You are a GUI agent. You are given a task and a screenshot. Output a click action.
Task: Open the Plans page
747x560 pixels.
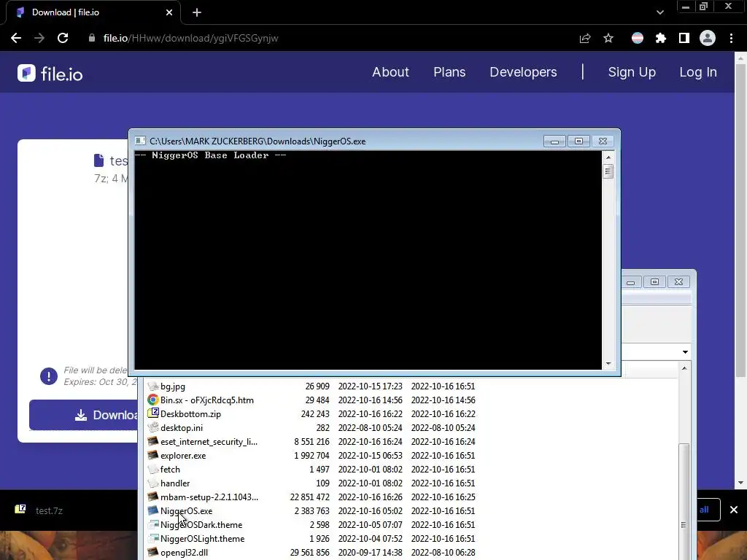tap(449, 72)
